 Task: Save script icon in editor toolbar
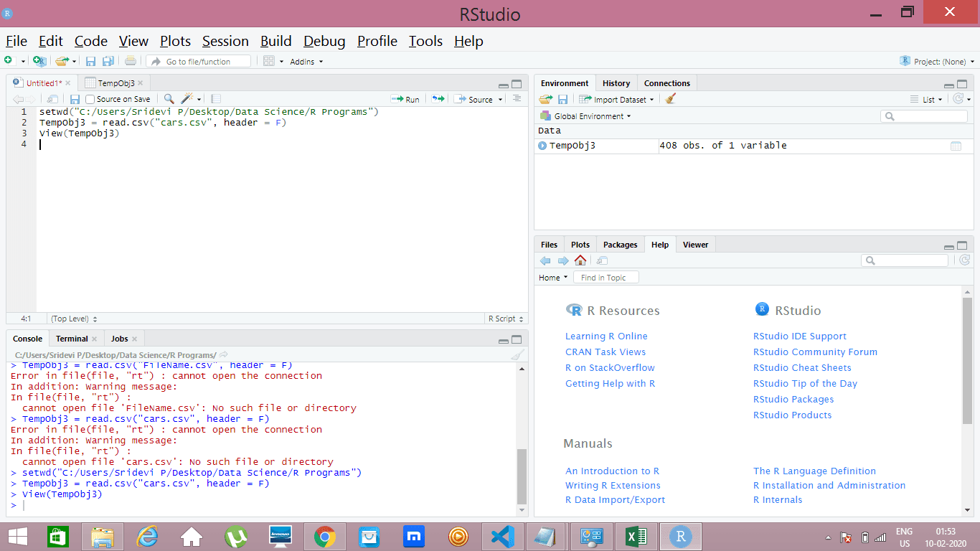pyautogui.click(x=75, y=99)
